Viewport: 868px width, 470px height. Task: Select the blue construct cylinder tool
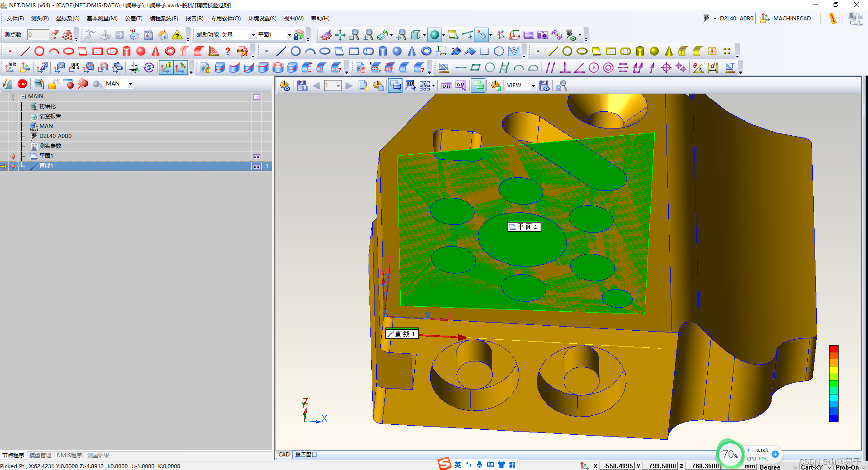(383, 51)
